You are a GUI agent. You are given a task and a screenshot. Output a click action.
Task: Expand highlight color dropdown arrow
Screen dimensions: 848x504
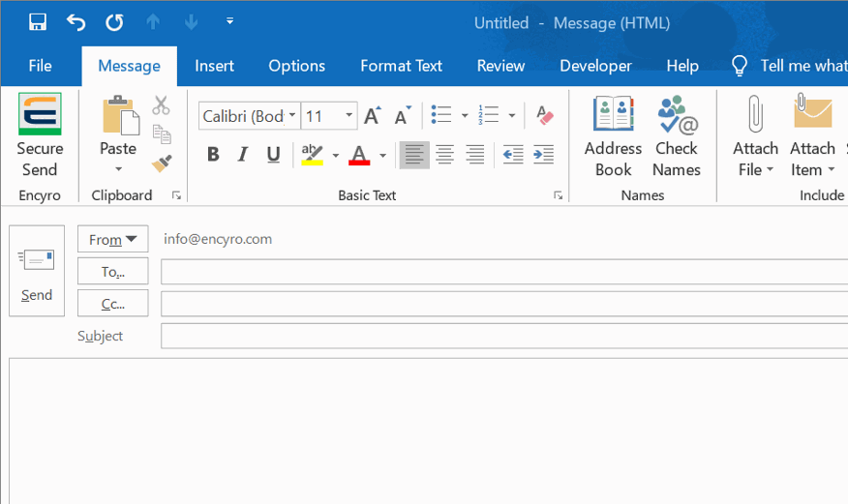(x=335, y=156)
